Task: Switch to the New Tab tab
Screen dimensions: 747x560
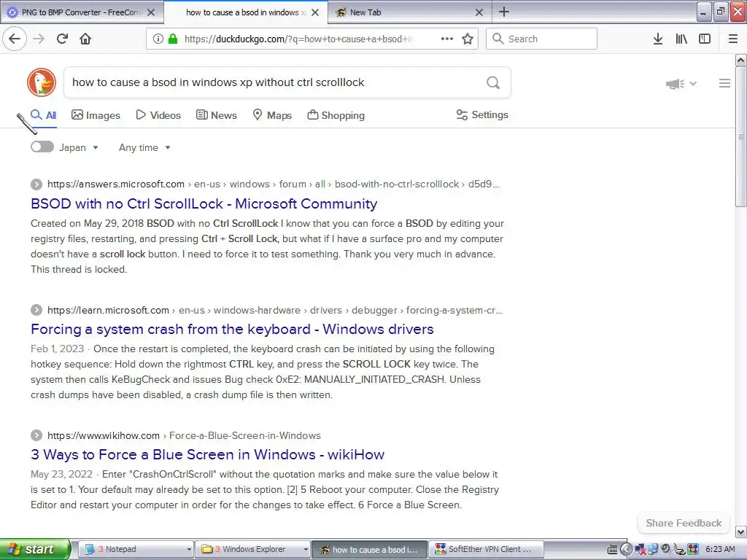Action: pos(410,12)
